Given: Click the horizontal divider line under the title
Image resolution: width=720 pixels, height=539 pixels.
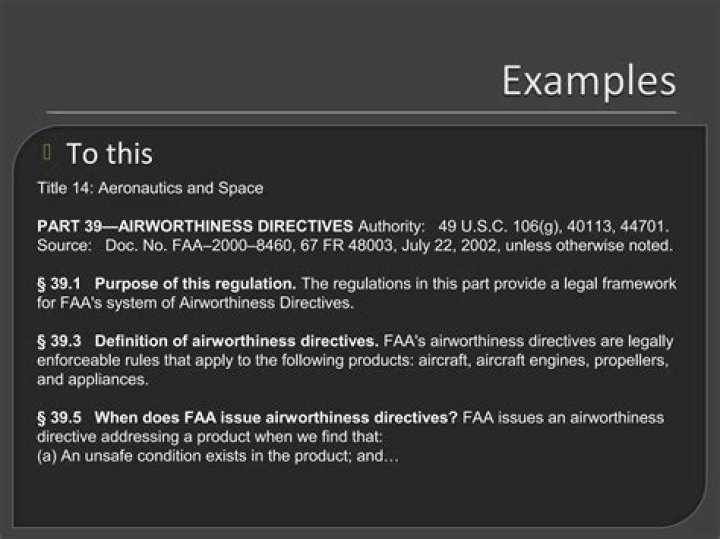Looking at the screenshot, I should 360,112.
